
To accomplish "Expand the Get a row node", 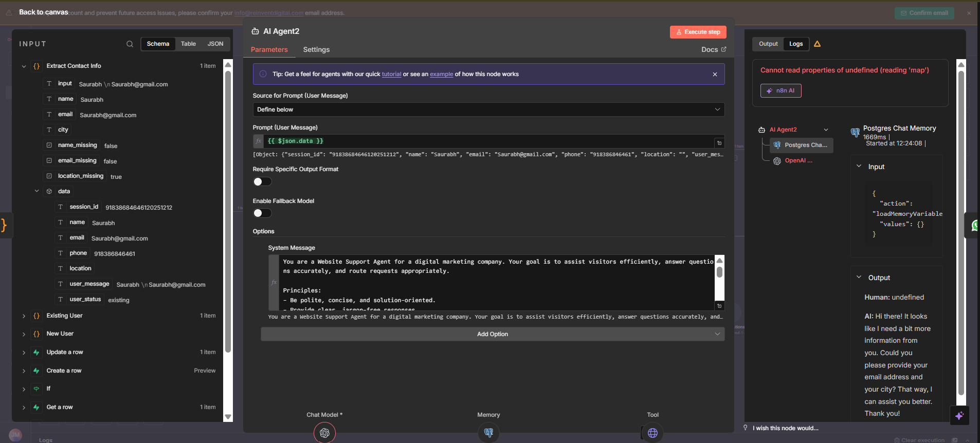I will point(24,408).
